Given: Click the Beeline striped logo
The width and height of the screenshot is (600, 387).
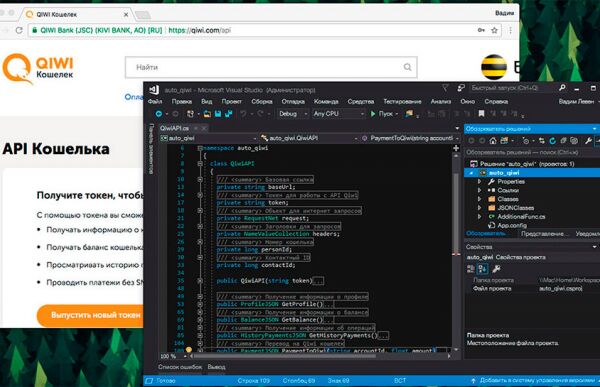Looking at the screenshot, I should [x=494, y=67].
